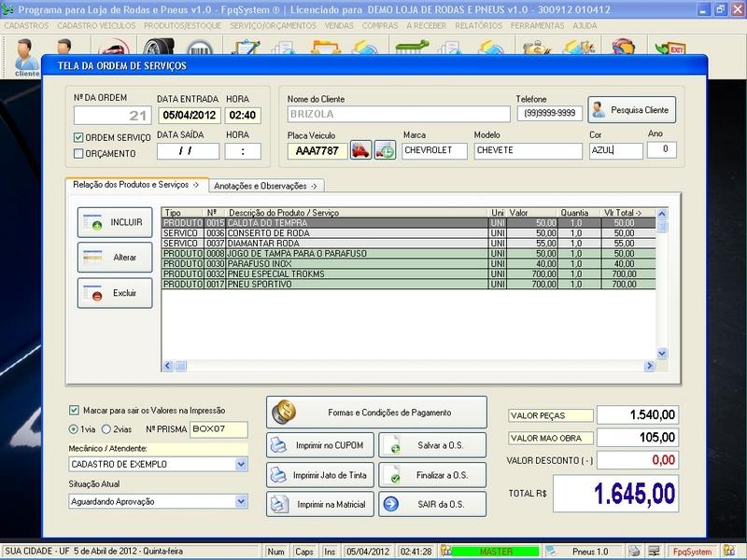This screenshot has height=560, width=747.
Task: Expand the Mecânico / Atendente dropdown
Action: (241, 464)
